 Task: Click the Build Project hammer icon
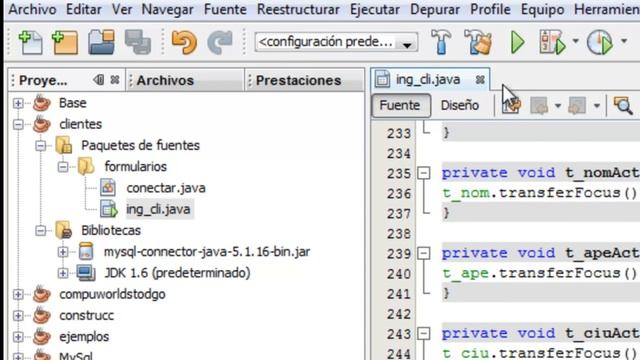tap(441, 42)
